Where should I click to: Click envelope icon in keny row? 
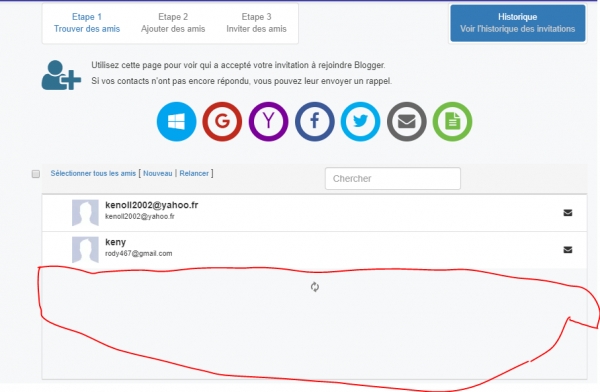[x=568, y=250]
